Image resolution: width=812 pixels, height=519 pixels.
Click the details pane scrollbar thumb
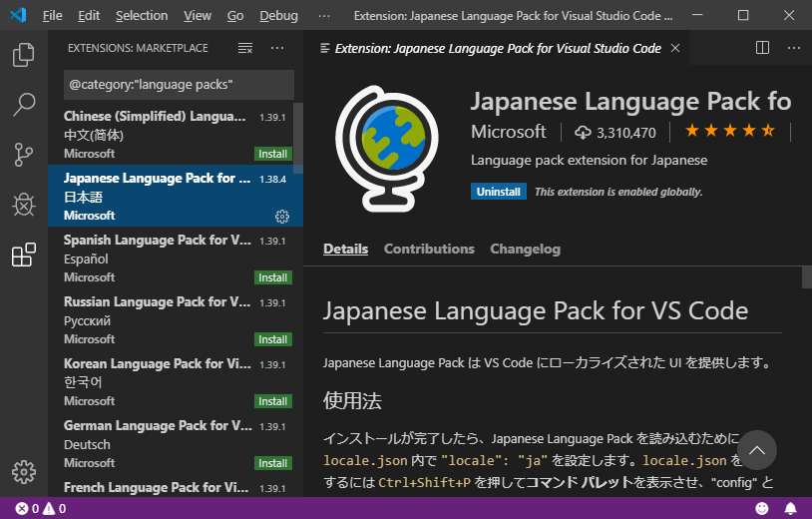[x=807, y=277]
